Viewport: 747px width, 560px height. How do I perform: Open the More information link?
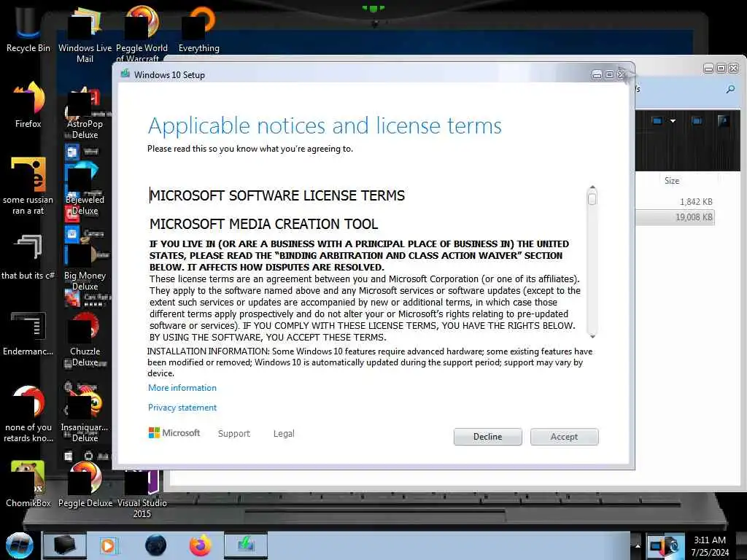click(182, 388)
